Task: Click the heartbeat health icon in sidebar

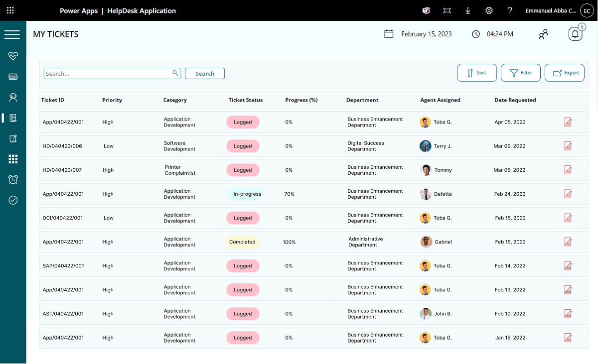Action: [x=13, y=56]
